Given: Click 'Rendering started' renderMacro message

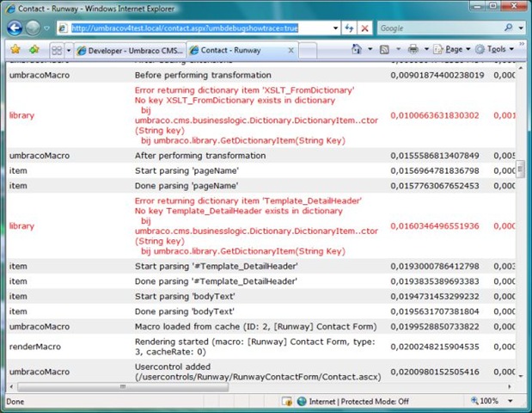Looking at the screenshot, I should click(254, 347).
